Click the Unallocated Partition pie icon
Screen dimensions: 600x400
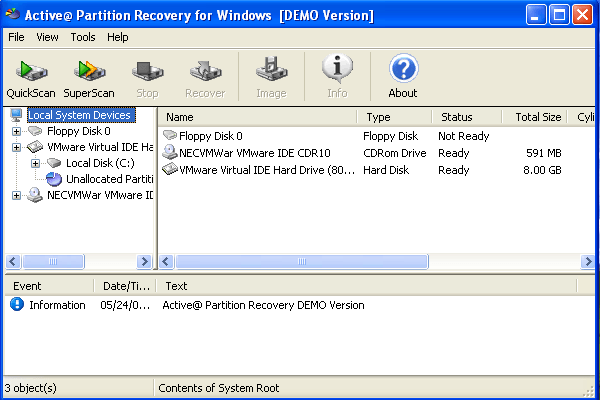[x=54, y=179]
